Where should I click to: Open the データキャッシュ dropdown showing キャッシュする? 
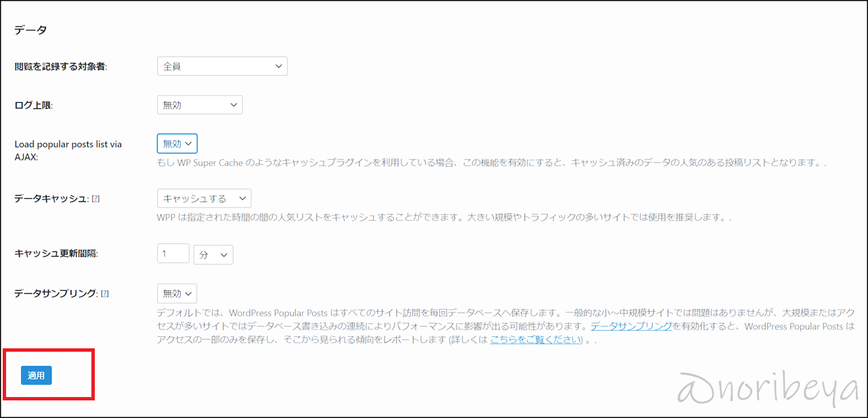(x=203, y=198)
